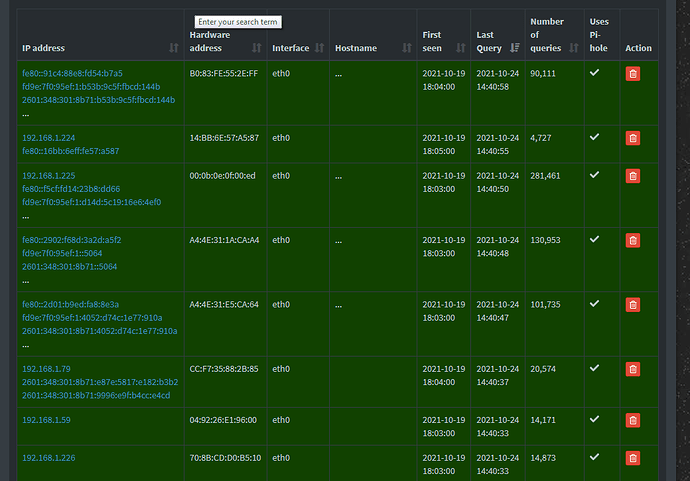Delete the 192.168.1.79 device row
This screenshot has width=690, height=481.
click(632, 369)
